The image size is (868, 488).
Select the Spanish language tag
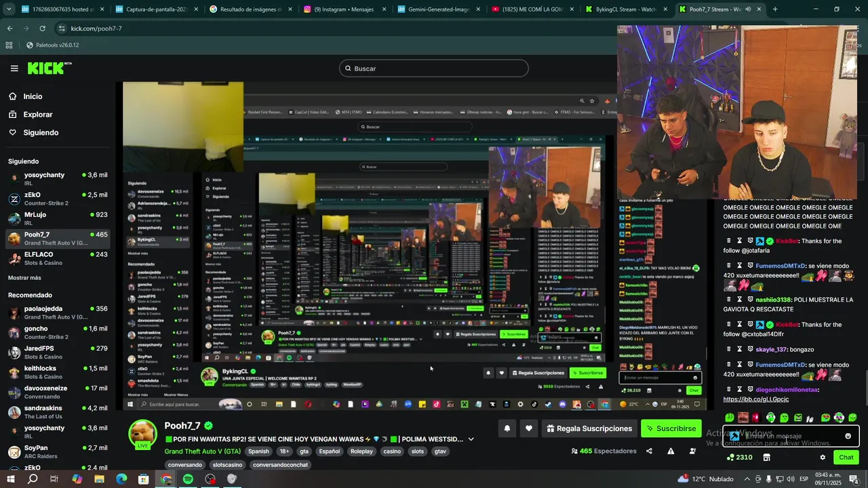point(258,451)
